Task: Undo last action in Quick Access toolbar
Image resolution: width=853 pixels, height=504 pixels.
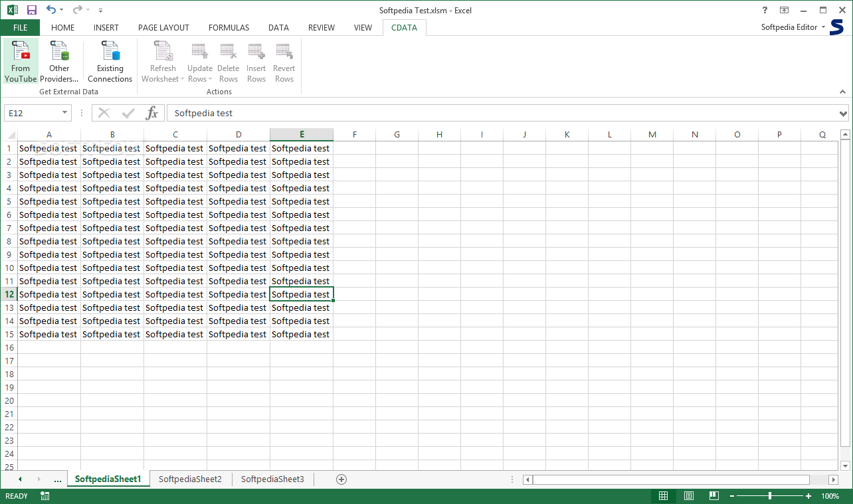Action: (x=51, y=10)
